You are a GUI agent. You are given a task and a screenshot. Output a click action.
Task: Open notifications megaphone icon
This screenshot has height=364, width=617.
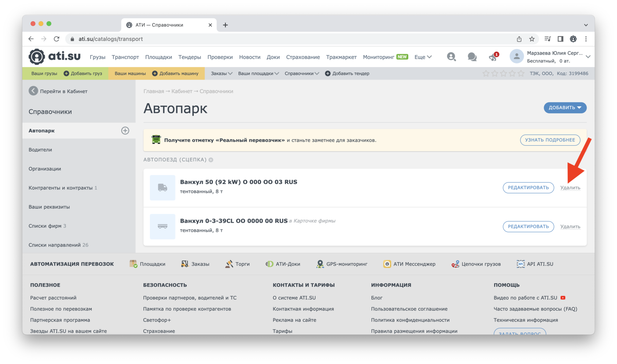(493, 57)
